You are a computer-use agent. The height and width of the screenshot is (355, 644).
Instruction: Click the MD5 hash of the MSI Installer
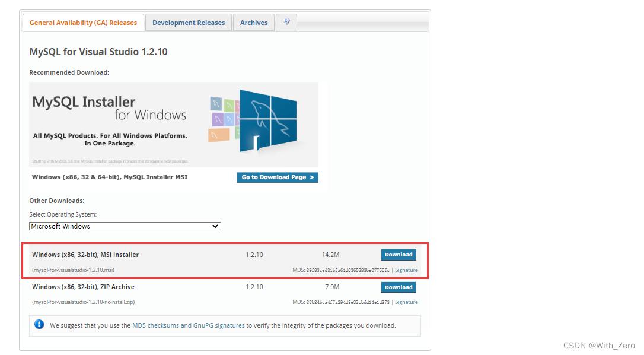(x=348, y=270)
